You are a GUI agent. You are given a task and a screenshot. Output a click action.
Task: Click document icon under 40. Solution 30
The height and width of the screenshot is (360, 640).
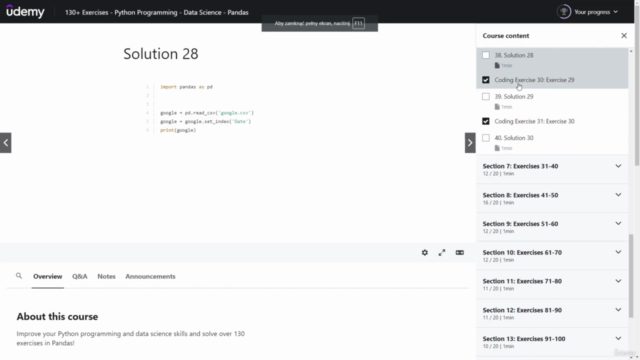tap(497, 148)
